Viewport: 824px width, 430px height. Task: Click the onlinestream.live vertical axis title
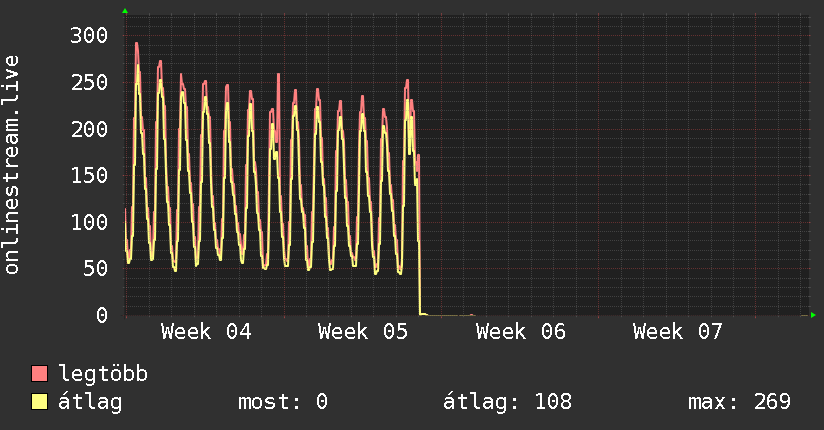(x=12, y=165)
